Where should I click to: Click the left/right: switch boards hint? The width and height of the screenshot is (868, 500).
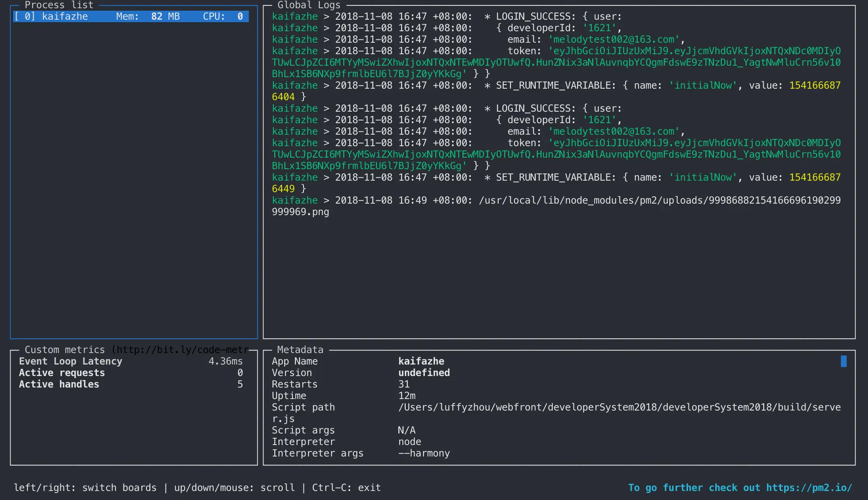(85, 488)
